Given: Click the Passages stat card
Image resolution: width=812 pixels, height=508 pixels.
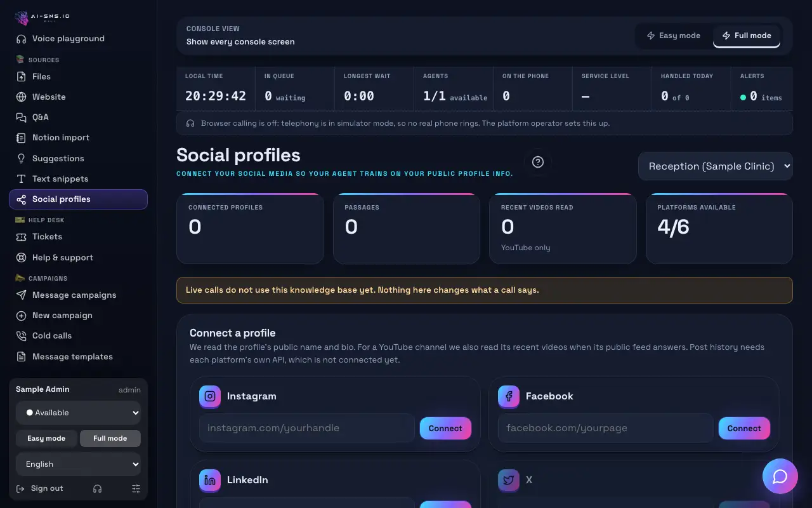Looking at the screenshot, I should [407, 229].
